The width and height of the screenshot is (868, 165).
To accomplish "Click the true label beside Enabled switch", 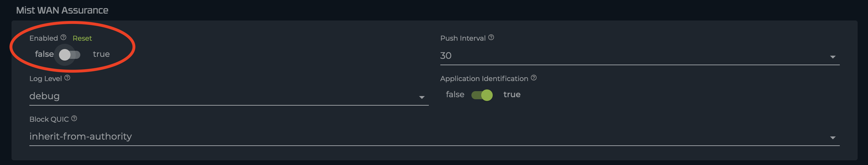I will [101, 54].
